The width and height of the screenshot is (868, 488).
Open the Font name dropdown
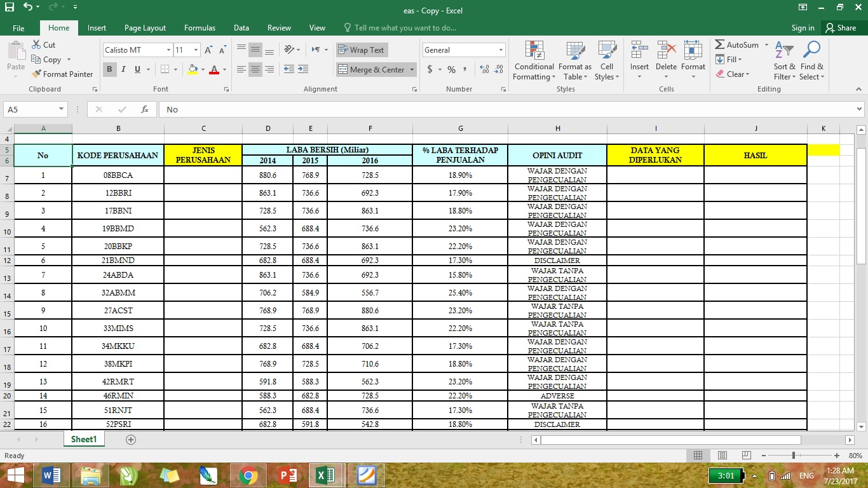point(170,50)
